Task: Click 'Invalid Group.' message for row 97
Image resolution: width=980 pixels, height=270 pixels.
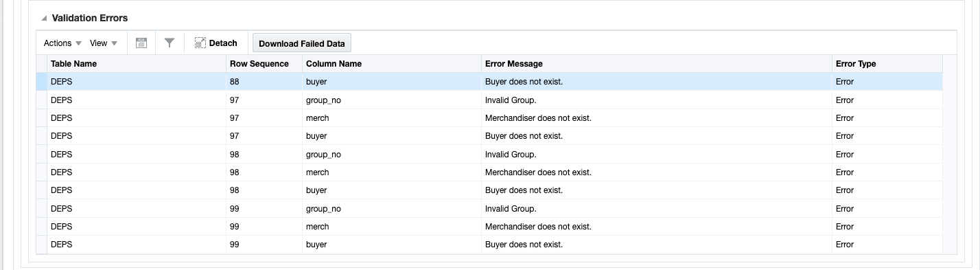Action: tap(511, 100)
